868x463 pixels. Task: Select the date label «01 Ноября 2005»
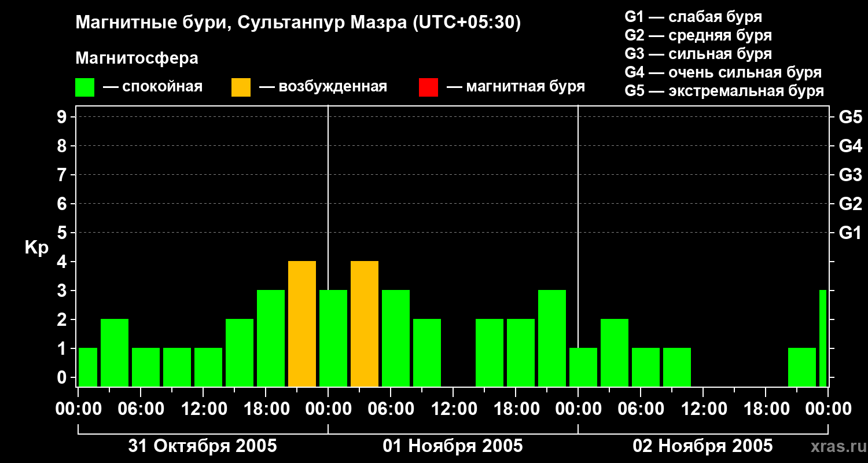pyautogui.click(x=453, y=446)
